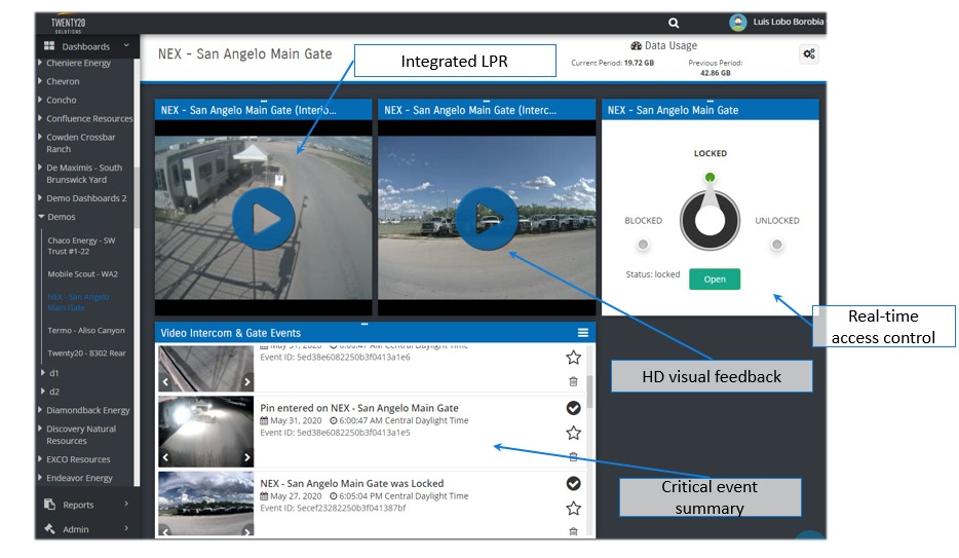Open dashboard settings gears icon
The image size is (959, 558).
[x=809, y=54]
